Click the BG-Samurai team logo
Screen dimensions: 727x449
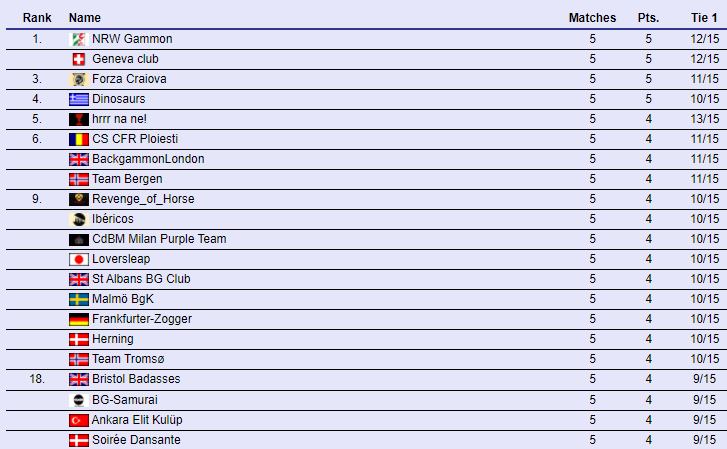click(79, 400)
